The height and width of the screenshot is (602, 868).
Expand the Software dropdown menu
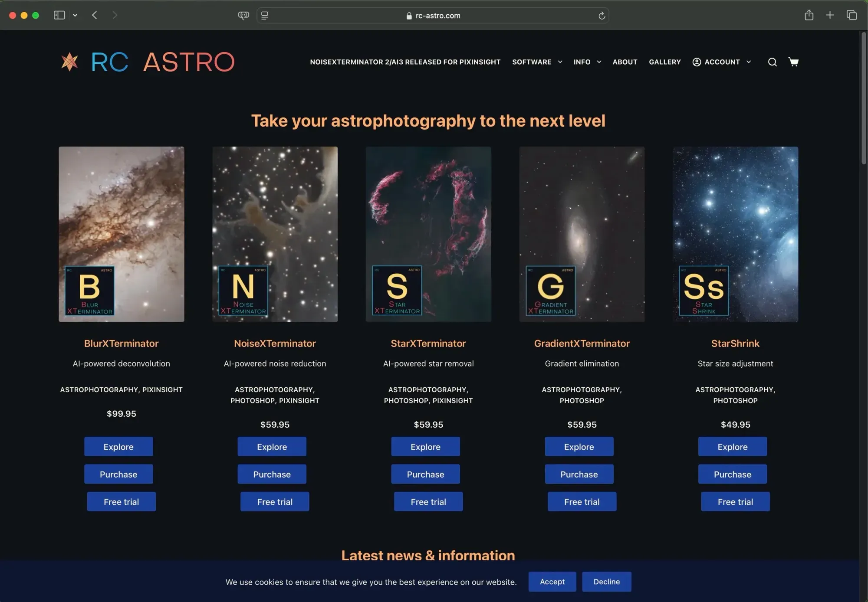(537, 62)
